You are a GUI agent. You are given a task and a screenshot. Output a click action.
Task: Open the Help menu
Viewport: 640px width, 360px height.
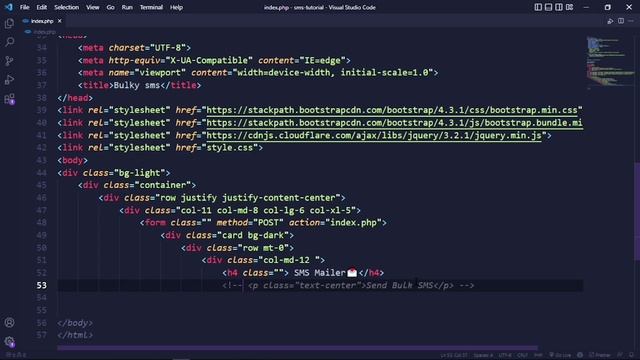[x=176, y=7]
